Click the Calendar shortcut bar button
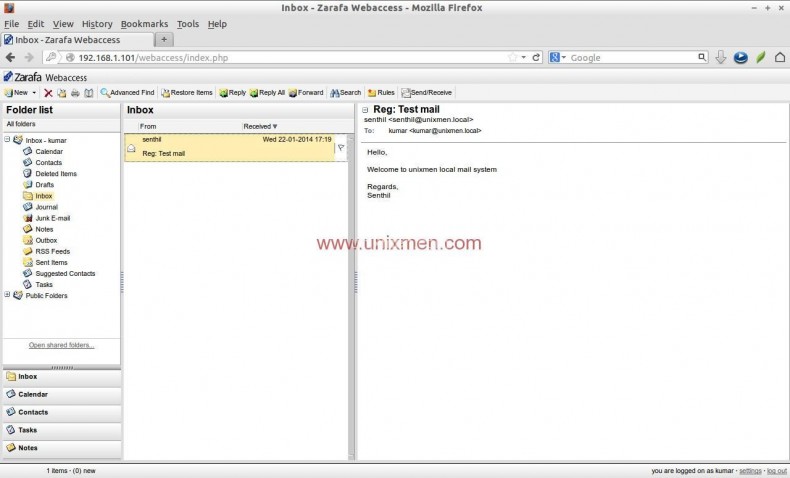 coord(62,394)
